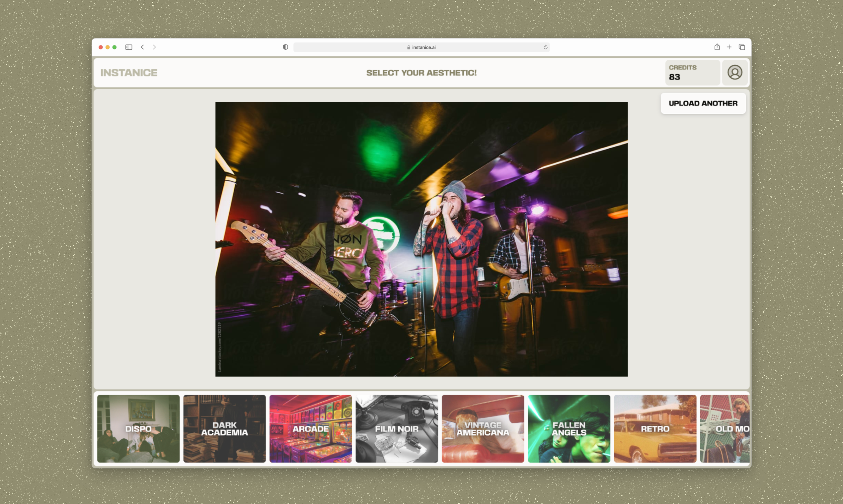
Task: Toggle the browser sidebar icon
Action: pyautogui.click(x=128, y=47)
